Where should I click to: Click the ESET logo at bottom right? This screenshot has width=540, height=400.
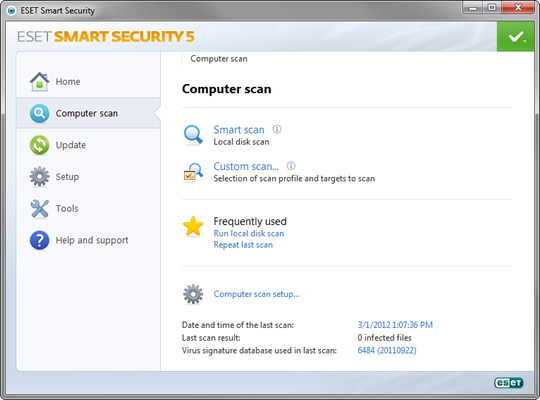click(x=509, y=382)
